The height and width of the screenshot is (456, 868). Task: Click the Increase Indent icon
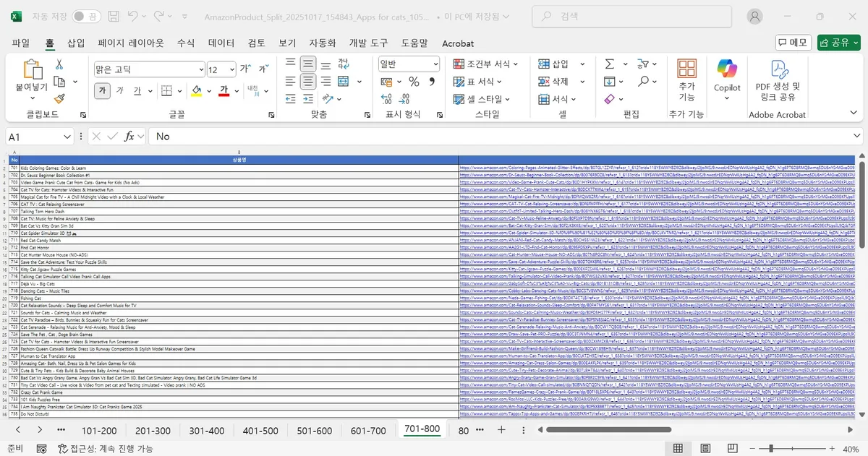pyautogui.click(x=308, y=99)
